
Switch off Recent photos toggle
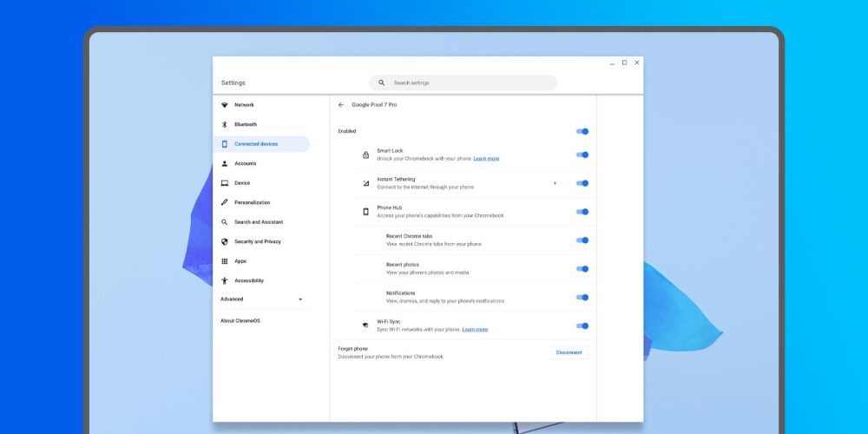582,269
